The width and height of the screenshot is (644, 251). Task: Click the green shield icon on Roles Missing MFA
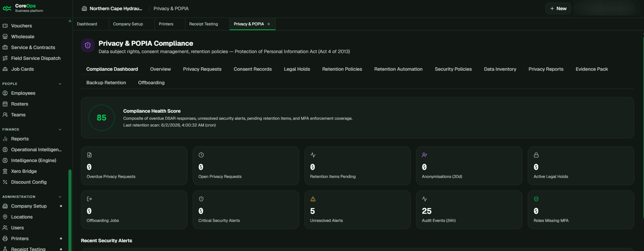(536, 199)
